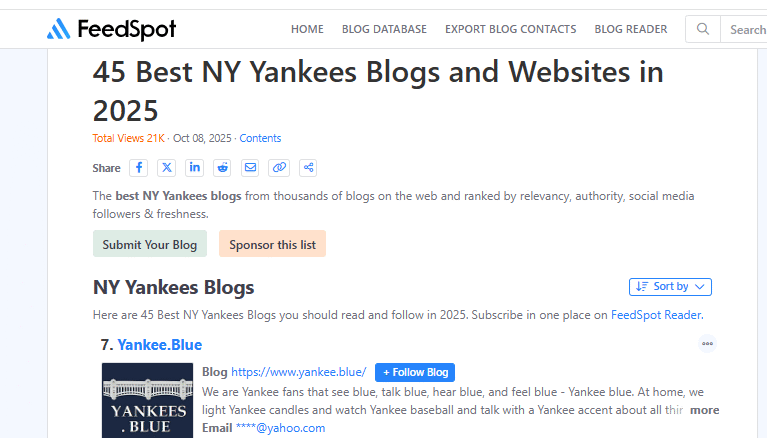Expand truncated description with 'more'
The image size is (767, 438).
[704, 410]
